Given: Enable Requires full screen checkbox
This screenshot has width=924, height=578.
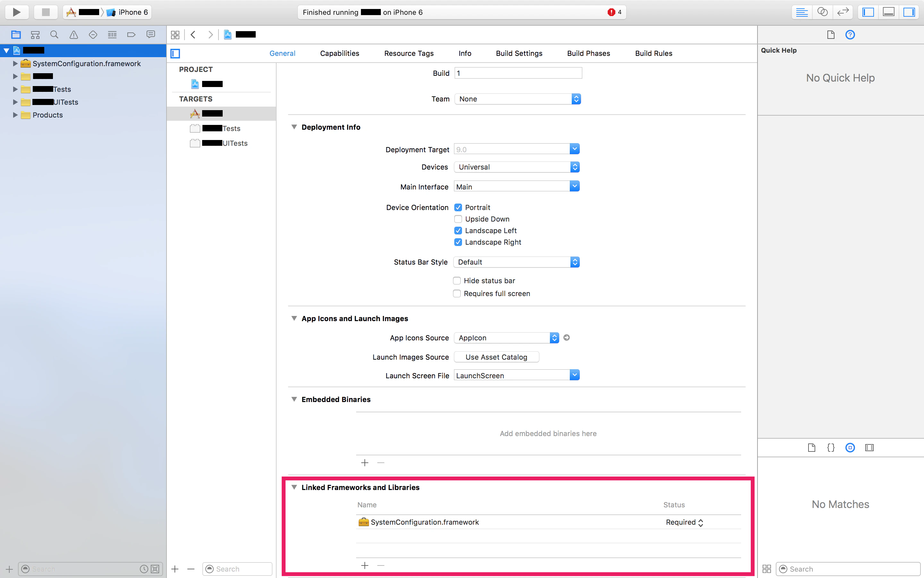Looking at the screenshot, I should point(457,293).
